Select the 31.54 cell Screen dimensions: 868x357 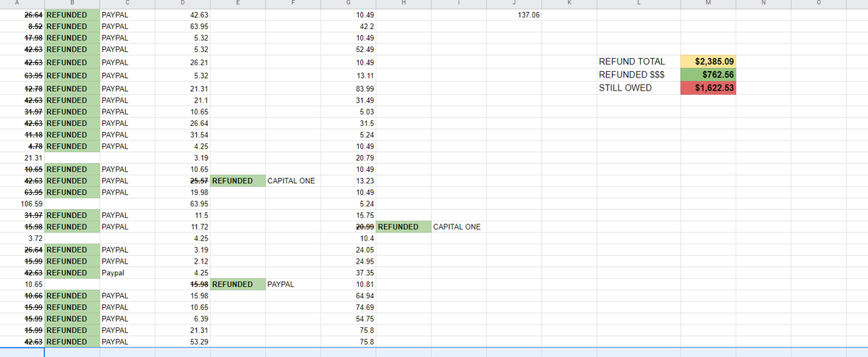coord(182,134)
